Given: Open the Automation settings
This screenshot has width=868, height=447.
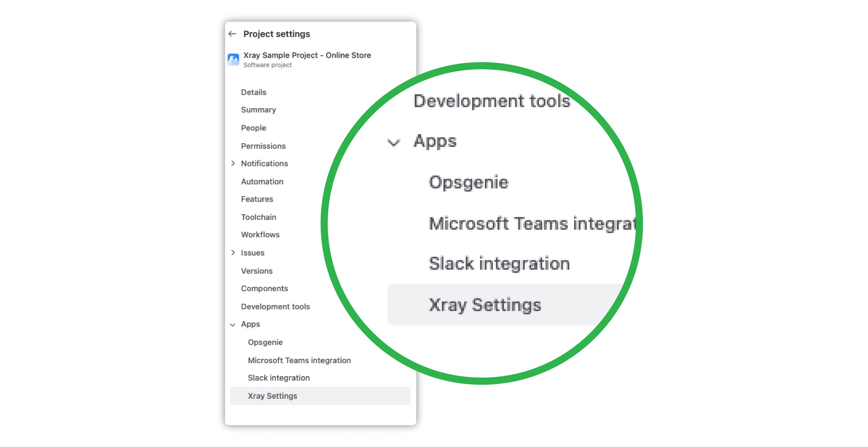Looking at the screenshot, I should (x=262, y=181).
